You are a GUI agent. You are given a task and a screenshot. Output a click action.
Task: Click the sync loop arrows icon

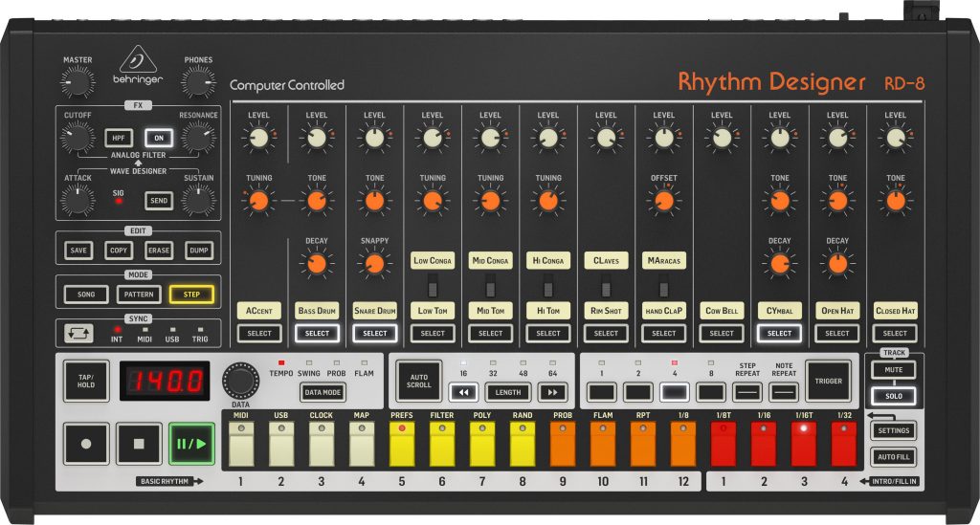coord(78,334)
